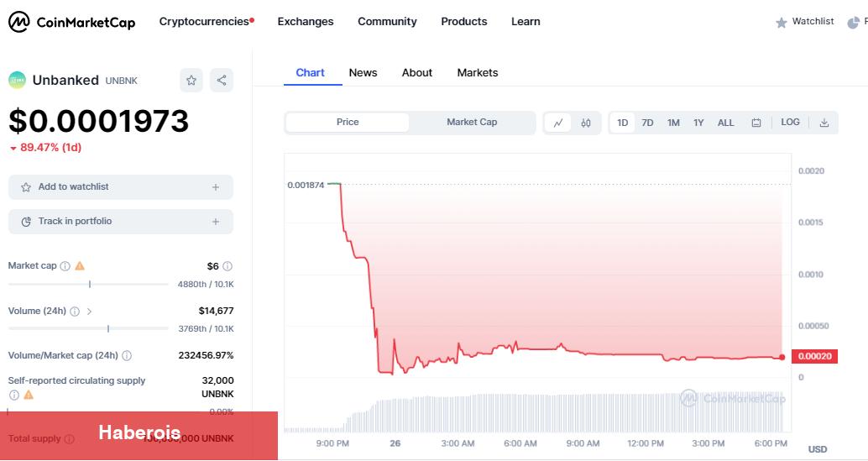This screenshot has width=868, height=461.
Task: Click the 0.001874 opening price label
Action: [306, 186]
